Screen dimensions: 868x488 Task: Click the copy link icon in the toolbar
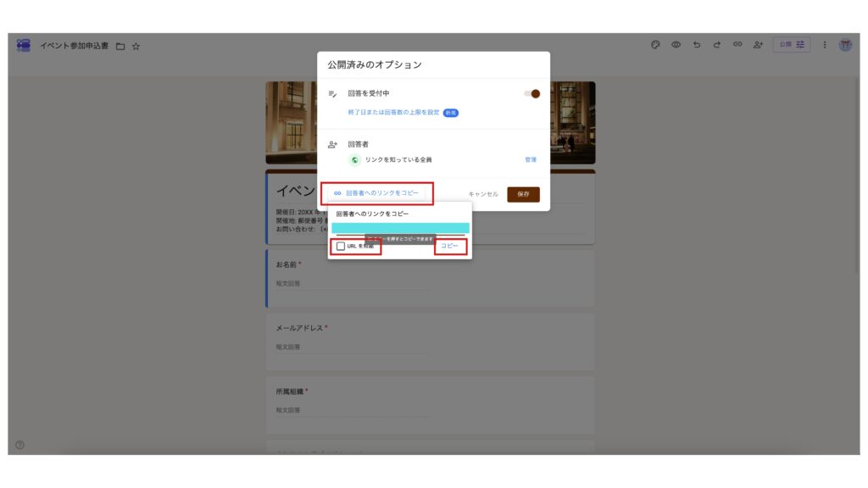coord(737,44)
